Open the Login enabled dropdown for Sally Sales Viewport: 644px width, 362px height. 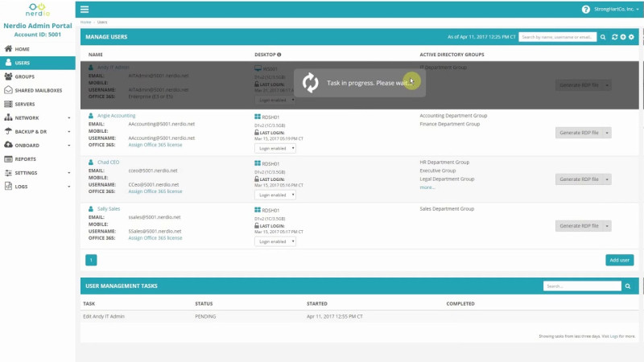tap(275, 241)
